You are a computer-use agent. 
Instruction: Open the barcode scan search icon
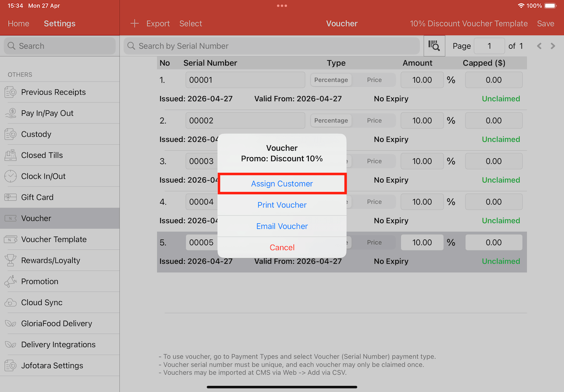point(434,46)
